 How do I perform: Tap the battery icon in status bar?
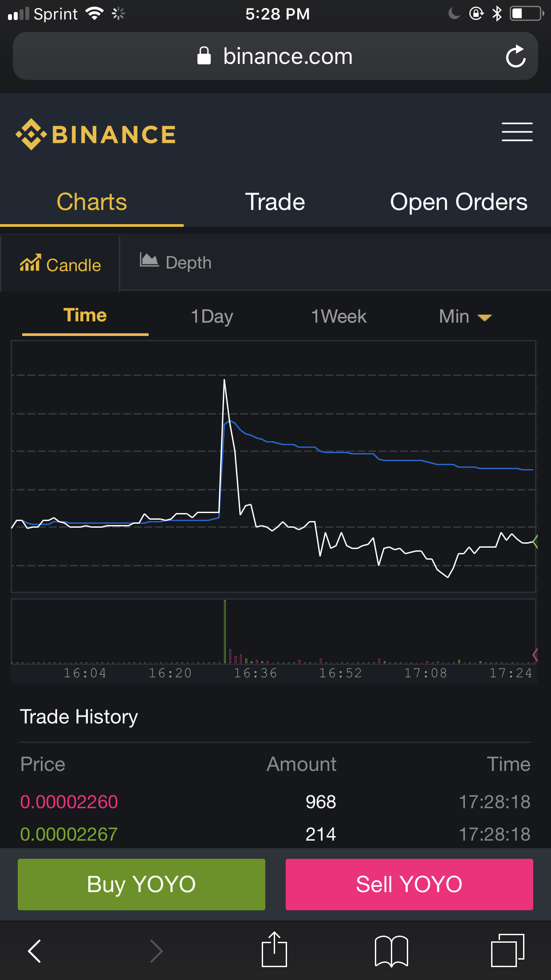pos(527,13)
